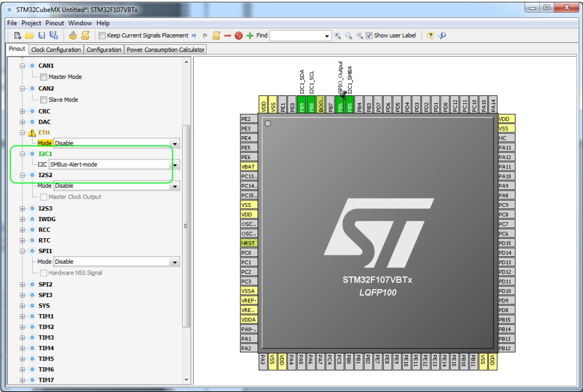Click pin PA13 on the right edge
Viewport: 583px width, 392px height.
507,147
